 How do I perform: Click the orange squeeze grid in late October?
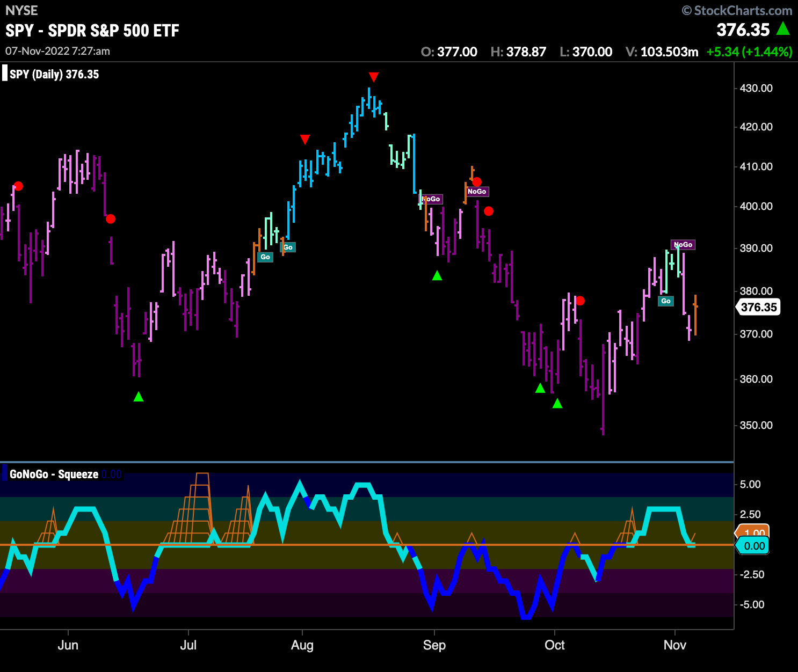coord(627,527)
